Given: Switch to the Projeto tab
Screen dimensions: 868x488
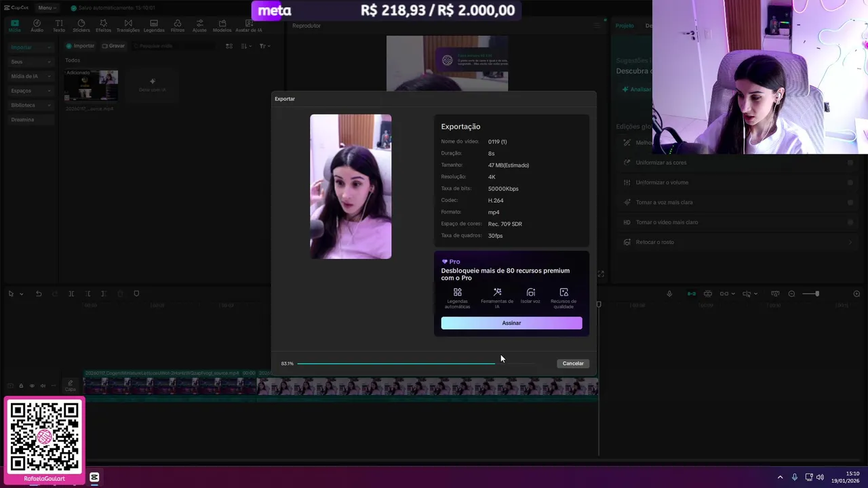Looking at the screenshot, I should [625, 26].
